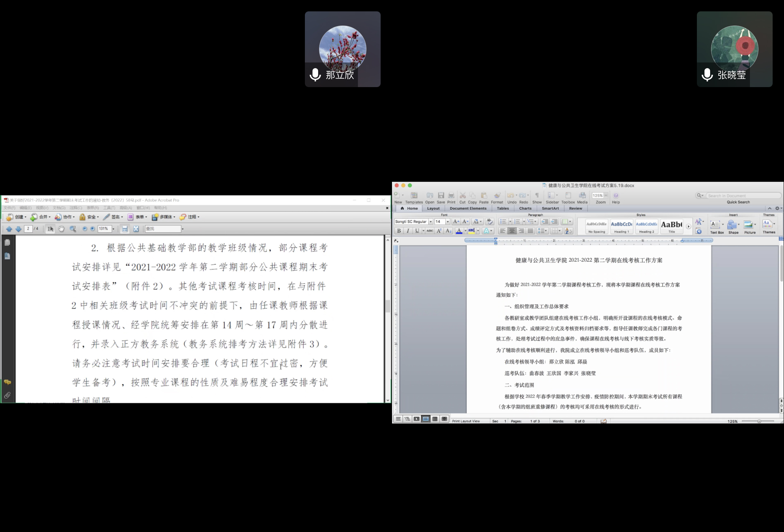Select the Hand tool in Acrobat
Viewport: 784px width, 532px height.
click(62, 229)
